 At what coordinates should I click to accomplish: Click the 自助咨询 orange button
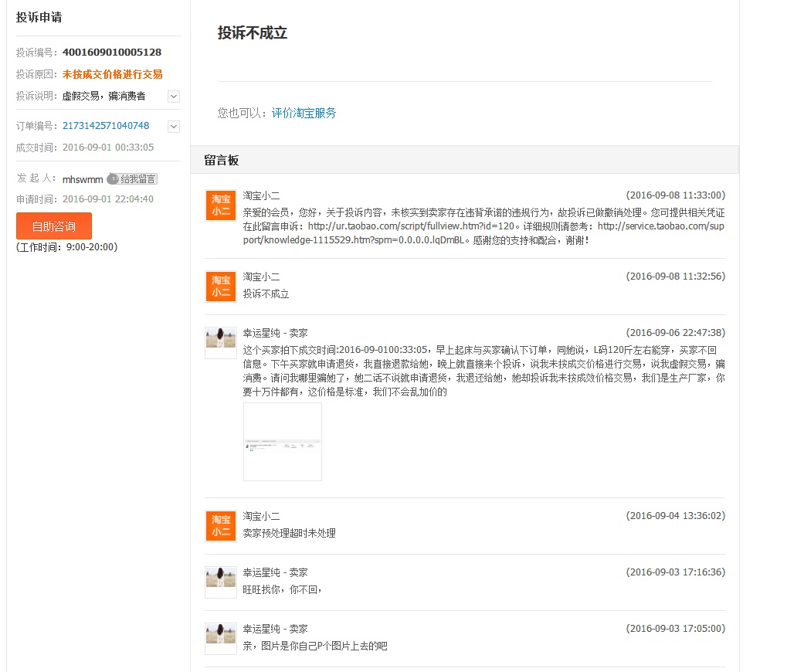(x=54, y=226)
